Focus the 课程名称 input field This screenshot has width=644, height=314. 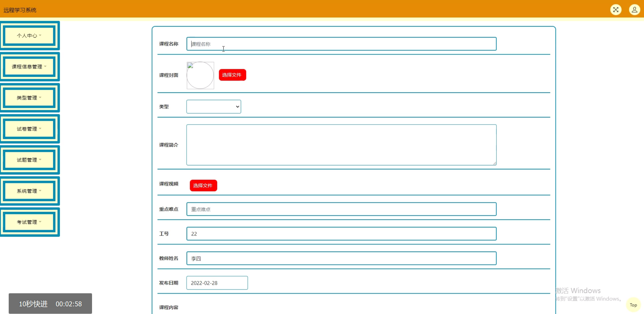[341, 44]
